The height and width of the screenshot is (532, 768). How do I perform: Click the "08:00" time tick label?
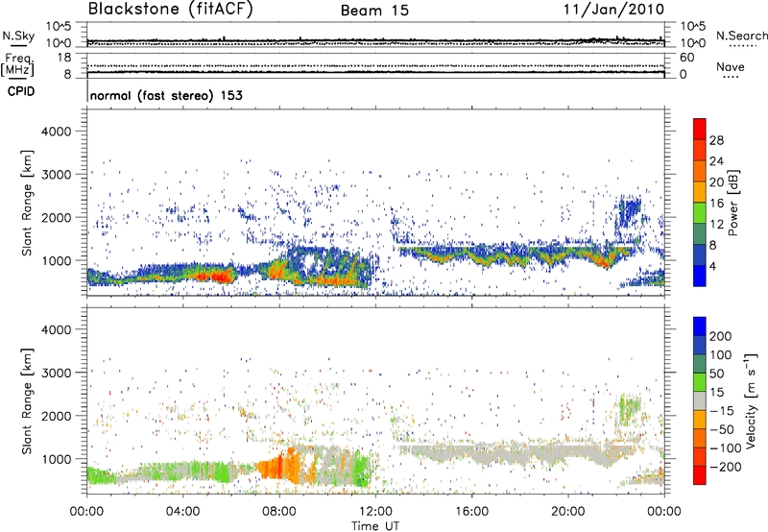point(279,512)
